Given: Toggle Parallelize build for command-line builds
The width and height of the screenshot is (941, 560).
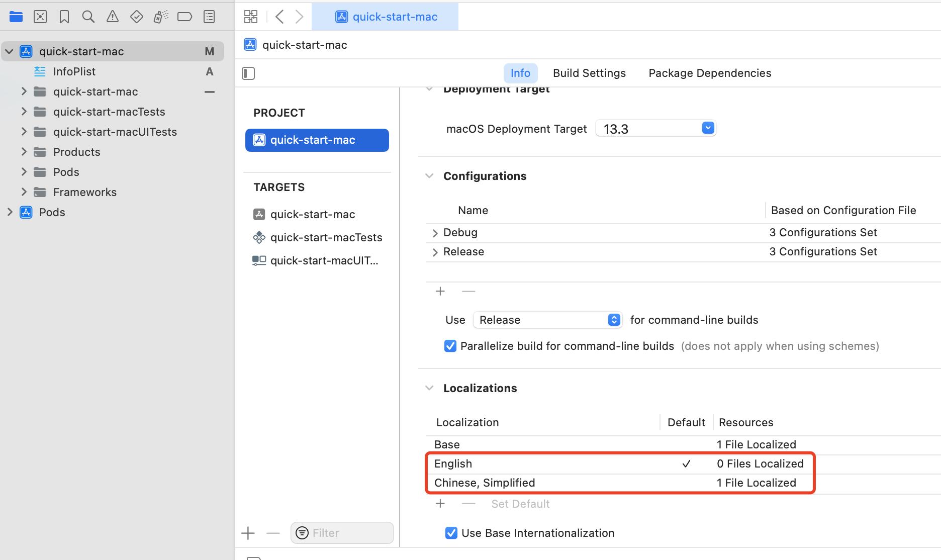Looking at the screenshot, I should point(450,346).
